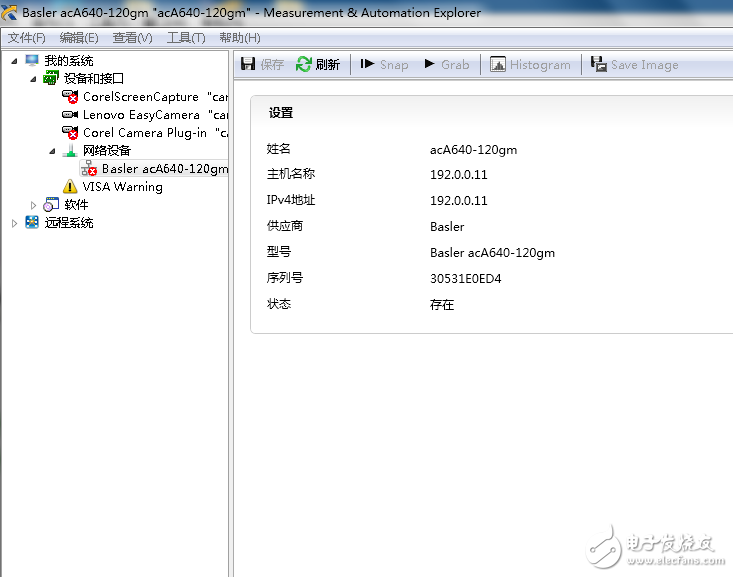Click the Corel Camera Plug-in error icon

tap(70, 133)
